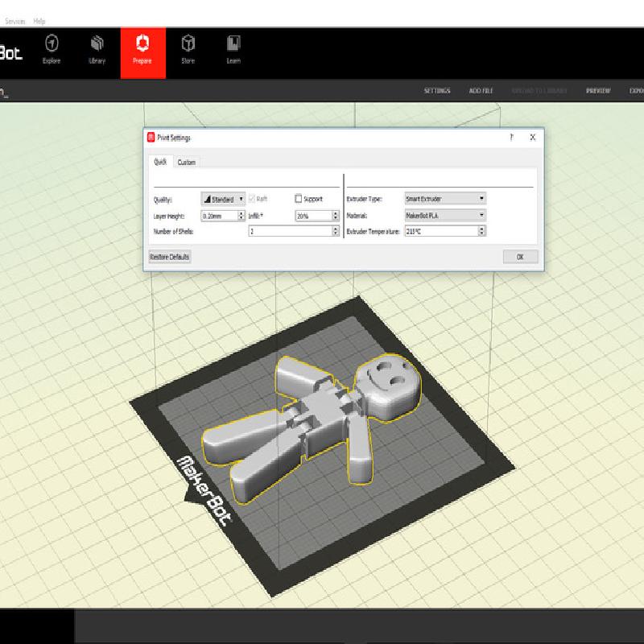
Task: Open the Explore section
Action: coord(52,49)
